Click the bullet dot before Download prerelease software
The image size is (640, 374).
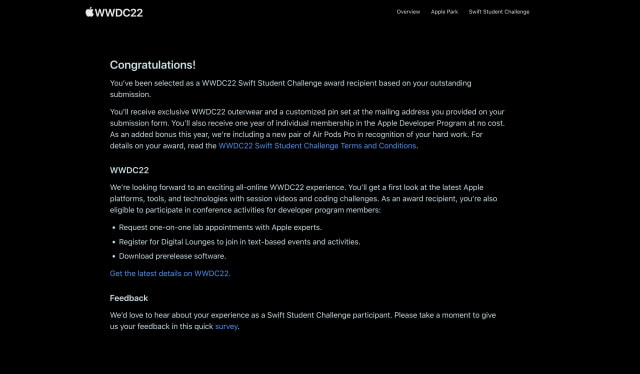pos(113,256)
